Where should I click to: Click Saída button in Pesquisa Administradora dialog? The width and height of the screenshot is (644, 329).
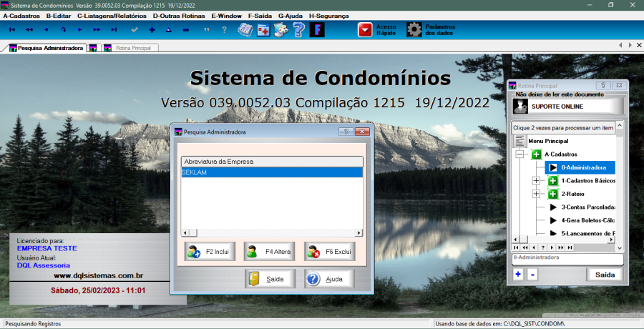(268, 279)
